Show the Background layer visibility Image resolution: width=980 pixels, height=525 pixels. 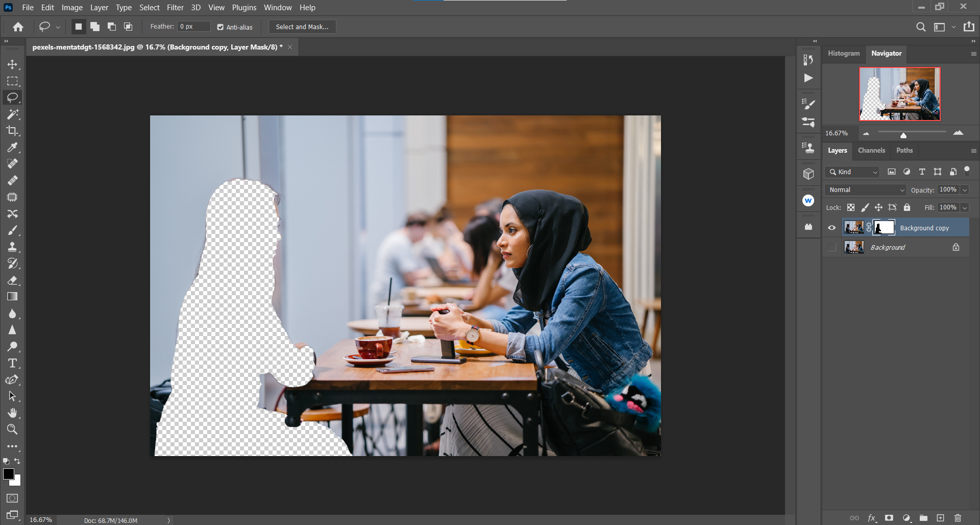[x=832, y=247]
